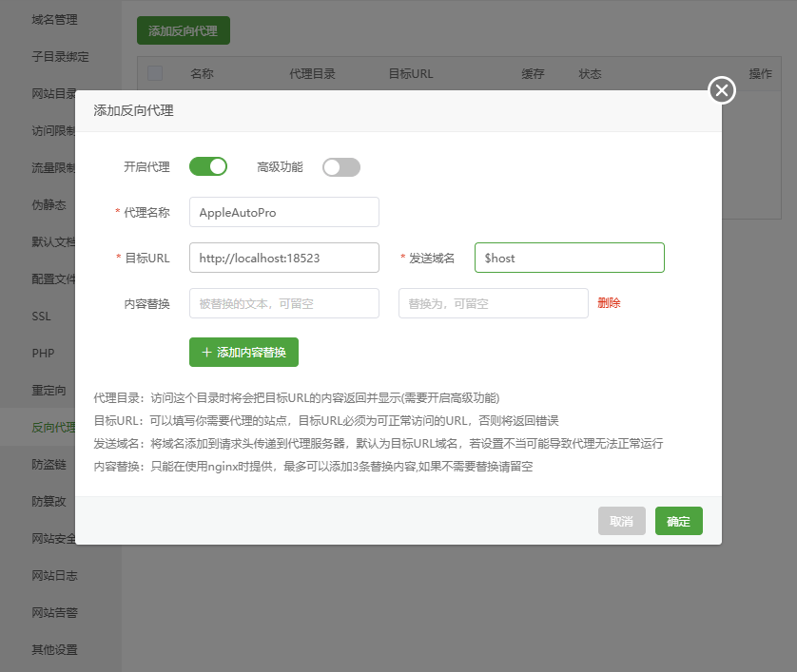Viewport: 797px width, 672px height.
Task: Open 防篡改 in the sidebar
Action: [x=49, y=502]
